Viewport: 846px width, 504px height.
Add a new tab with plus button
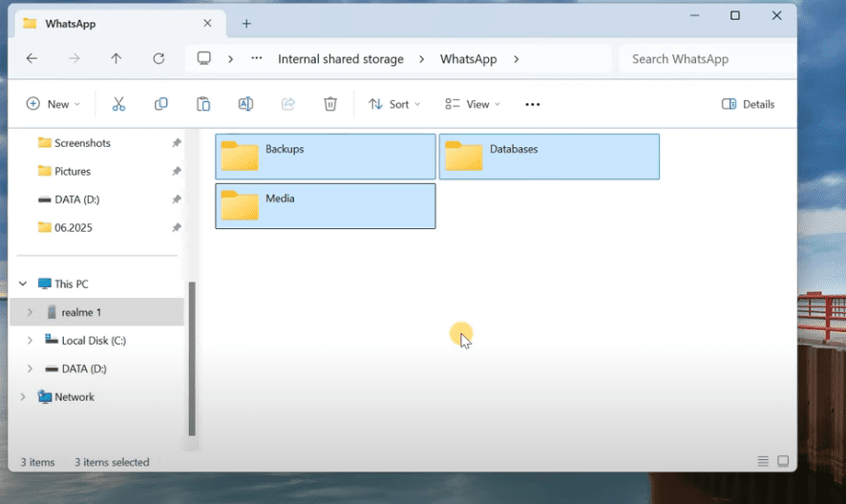[x=246, y=23]
